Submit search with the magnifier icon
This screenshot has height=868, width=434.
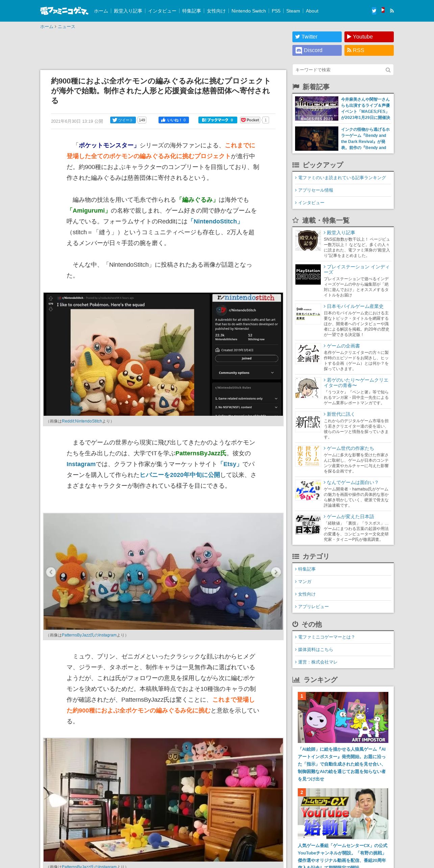tap(388, 70)
